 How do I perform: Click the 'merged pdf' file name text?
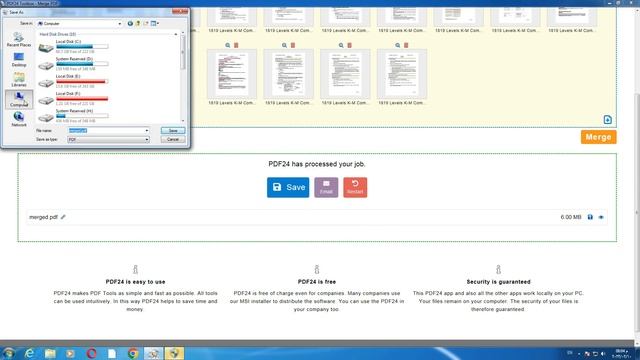43,217
